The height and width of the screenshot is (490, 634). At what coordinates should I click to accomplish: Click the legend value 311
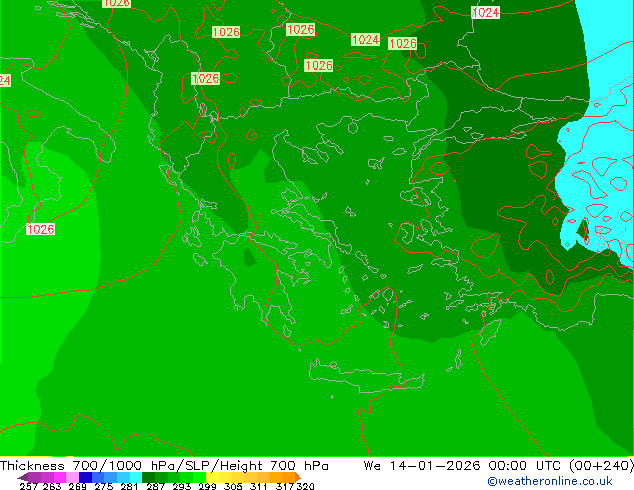click(x=259, y=486)
